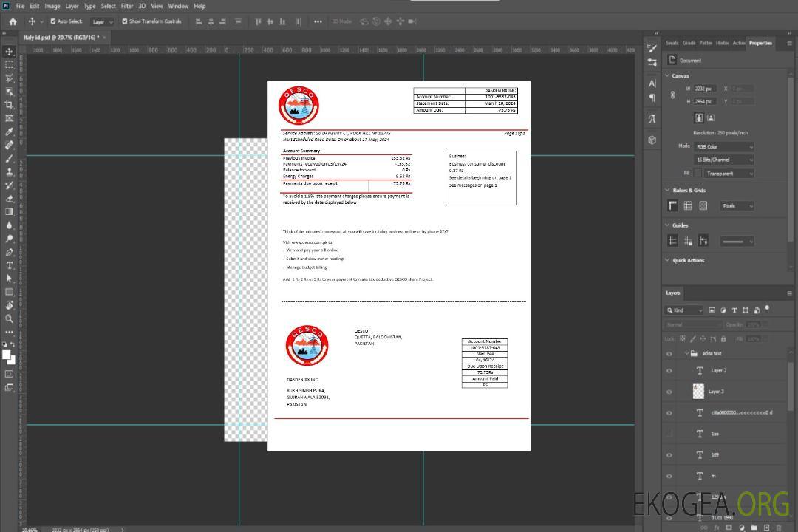Select the Horizontal Type tool
This screenshot has width=798, height=532.
pyautogui.click(x=9, y=265)
